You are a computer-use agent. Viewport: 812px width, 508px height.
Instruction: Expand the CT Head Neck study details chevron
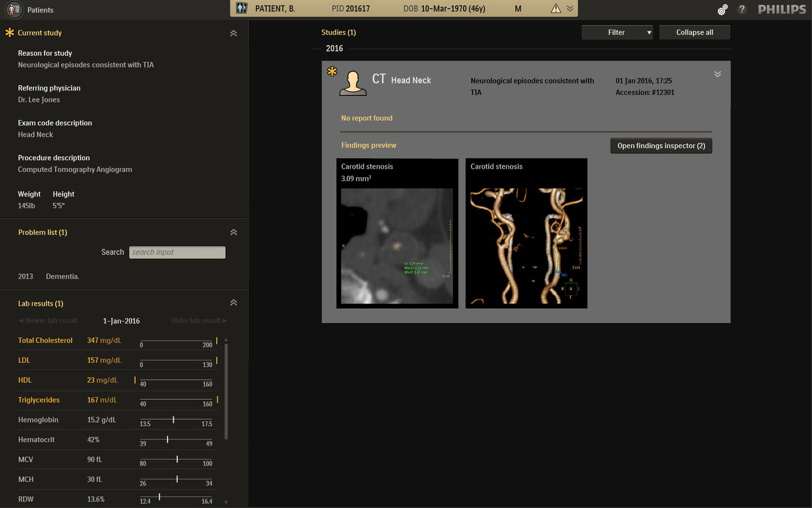click(x=717, y=74)
